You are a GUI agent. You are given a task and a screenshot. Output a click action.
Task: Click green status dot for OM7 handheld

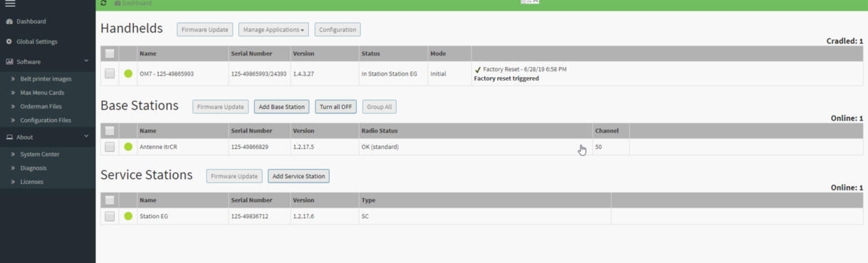[x=128, y=73]
